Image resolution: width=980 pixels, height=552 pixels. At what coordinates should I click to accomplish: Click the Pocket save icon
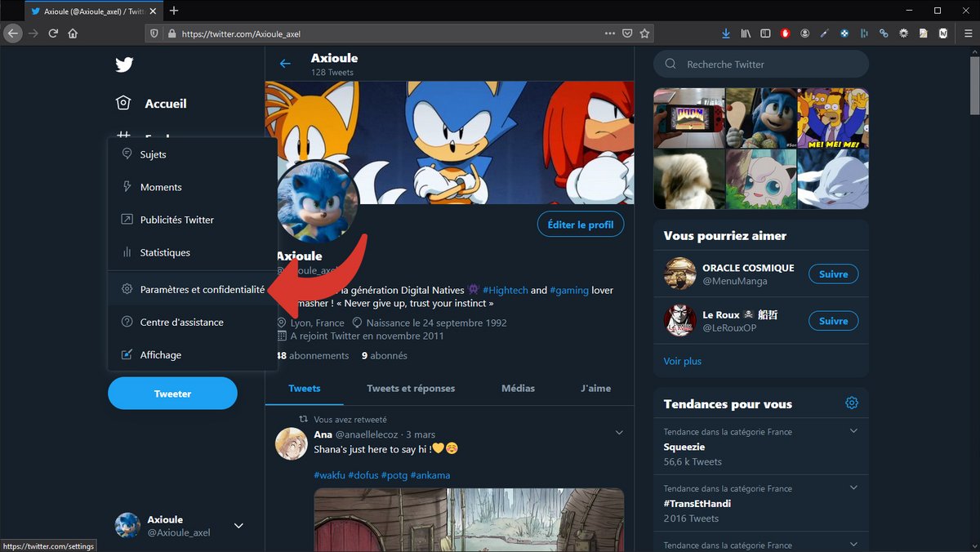pyautogui.click(x=627, y=33)
